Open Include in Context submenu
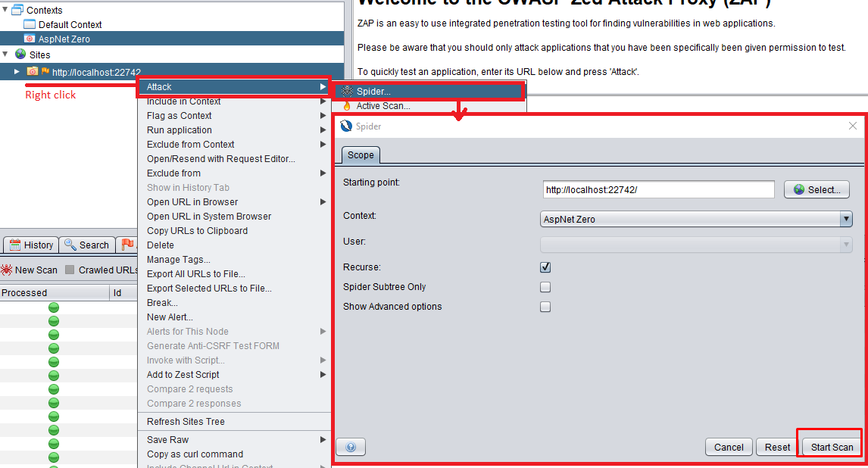 click(x=235, y=101)
